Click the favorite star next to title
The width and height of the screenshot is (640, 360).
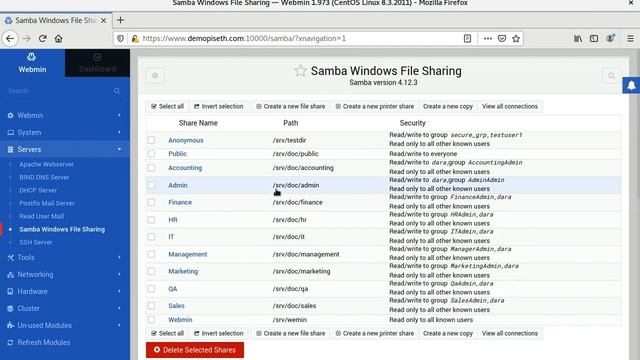point(300,71)
